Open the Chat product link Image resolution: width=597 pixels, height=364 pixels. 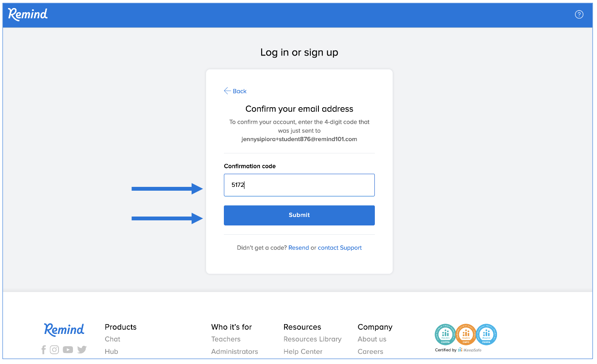pyautogui.click(x=112, y=339)
